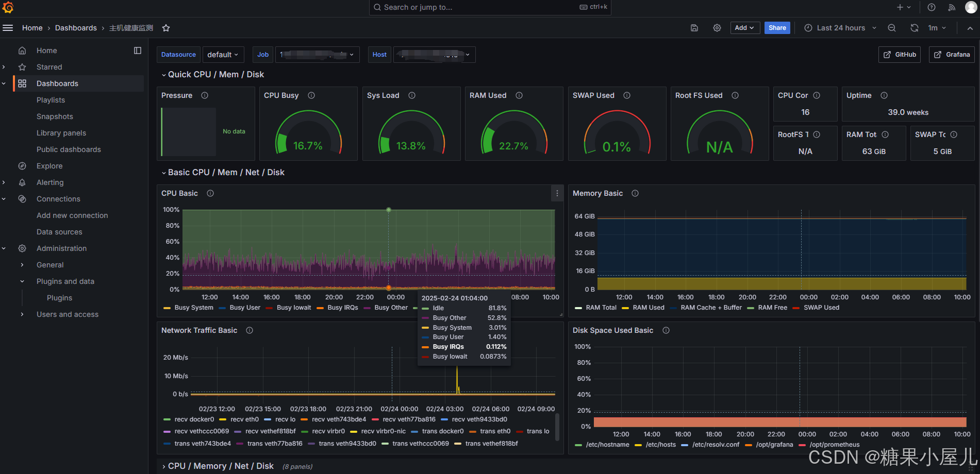Click the blue Share button

pos(777,28)
